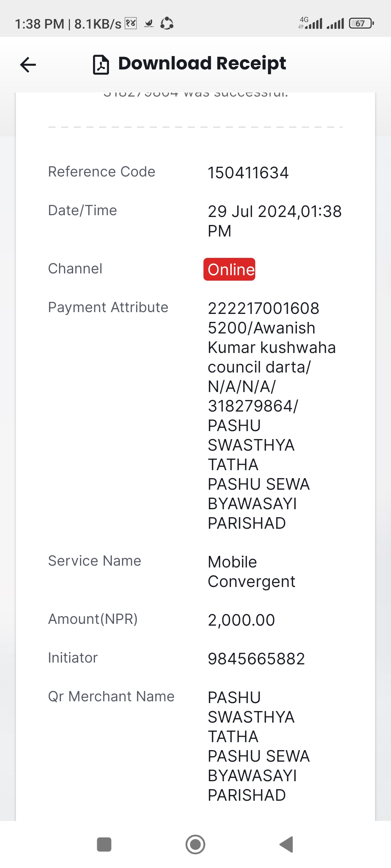Tap the Amount(NPR) label
The height and width of the screenshot is (868, 391).
pyautogui.click(x=93, y=619)
